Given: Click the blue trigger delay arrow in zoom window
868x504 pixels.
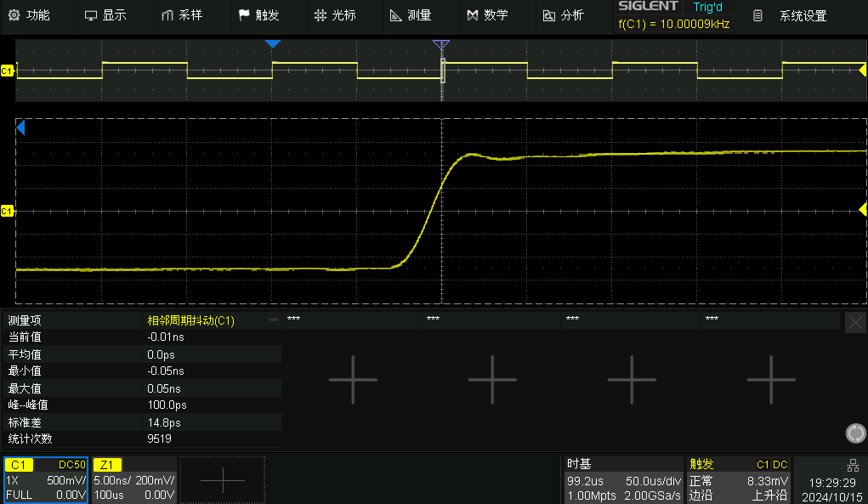Looking at the screenshot, I should click(x=20, y=127).
